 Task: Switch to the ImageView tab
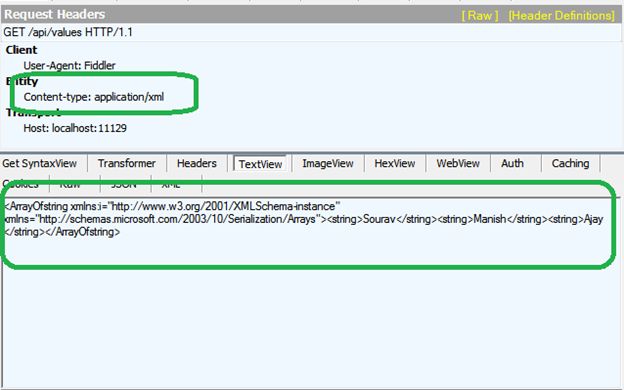(x=328, y=164)
